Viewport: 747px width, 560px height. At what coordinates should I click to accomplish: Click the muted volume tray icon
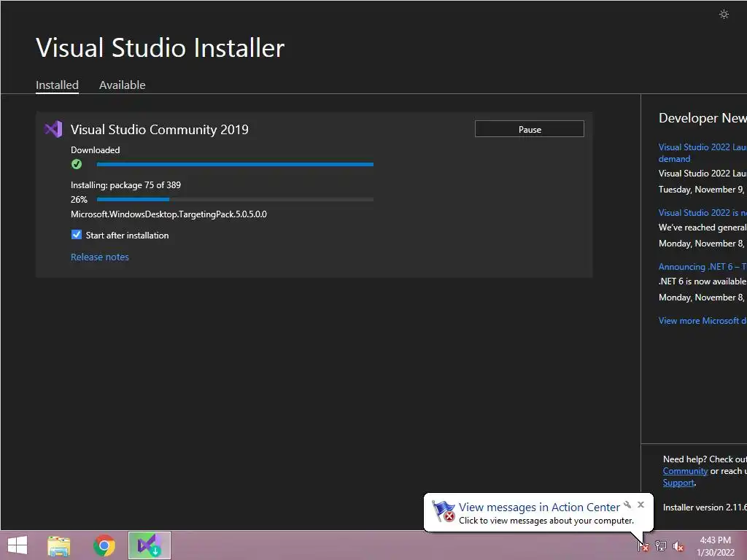678,546
